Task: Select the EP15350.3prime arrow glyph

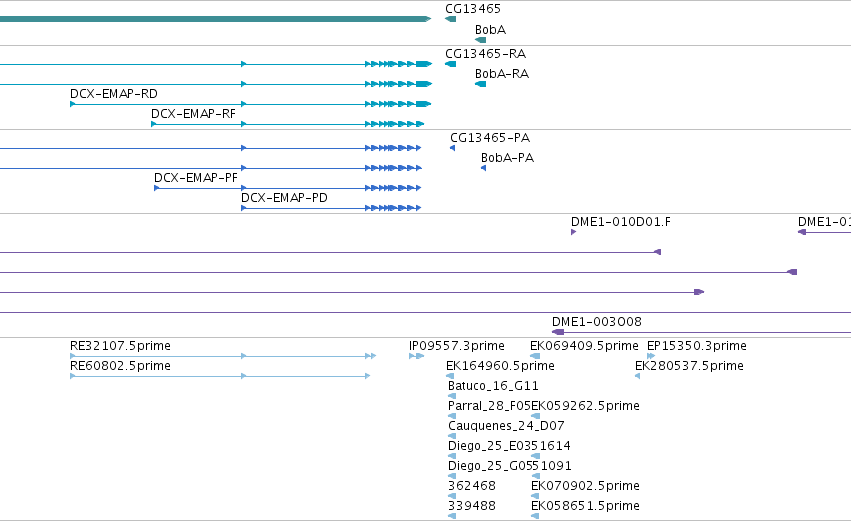Action: pyautogui.click(x=651, y=356)
